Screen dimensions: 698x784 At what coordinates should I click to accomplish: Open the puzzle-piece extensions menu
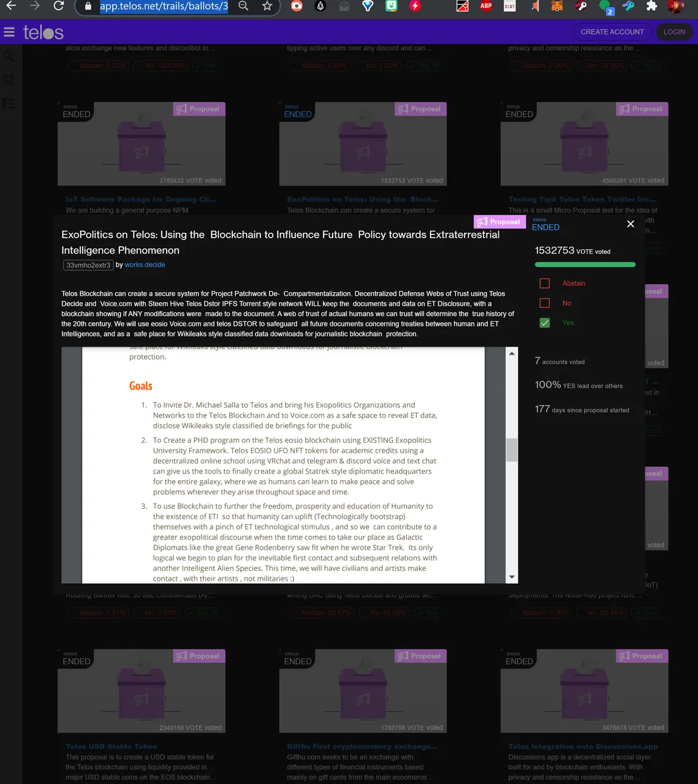coord(652,6)
